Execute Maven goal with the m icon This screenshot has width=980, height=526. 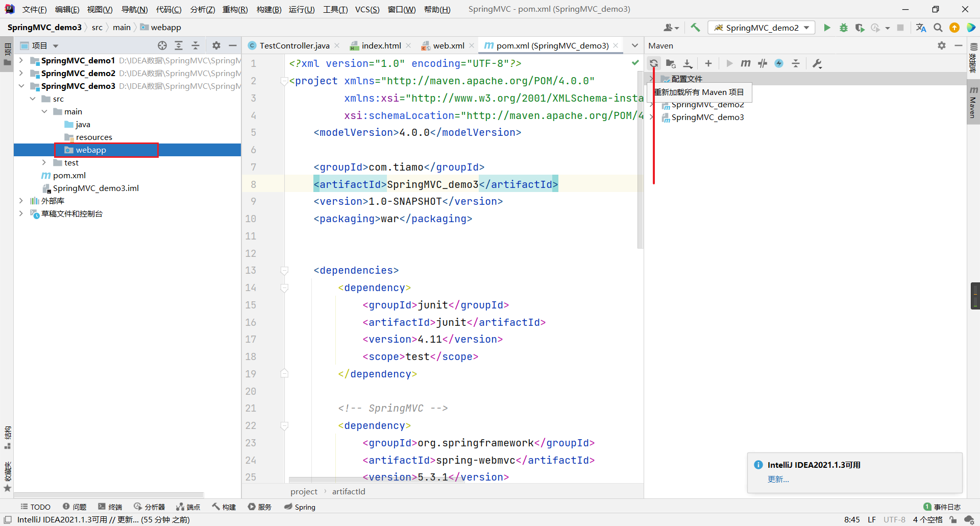click(x=745, y=63)
